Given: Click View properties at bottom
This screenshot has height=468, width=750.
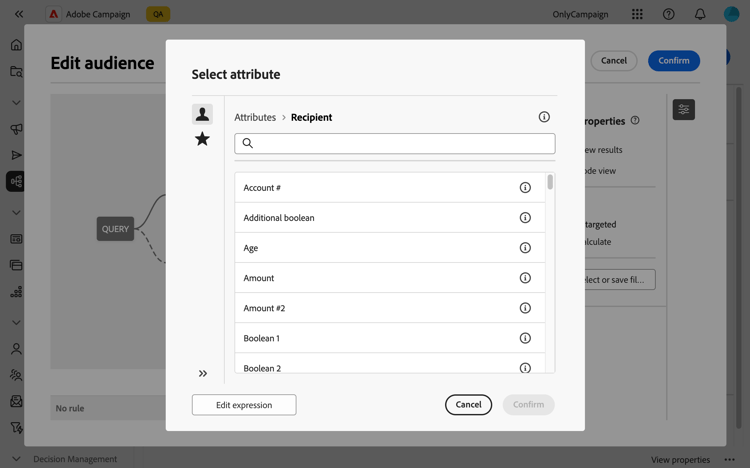Looking at the screenshot, I should pos(680,460).
